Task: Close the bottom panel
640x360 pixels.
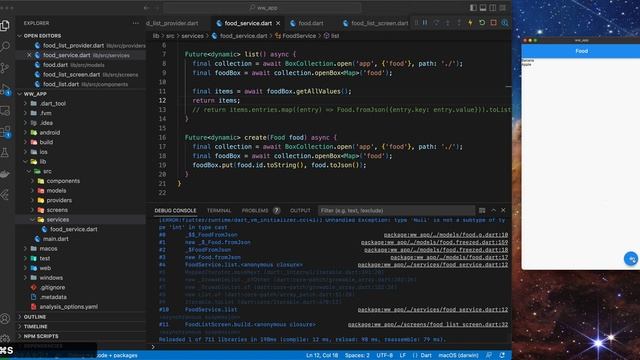Action: point(503,210)
